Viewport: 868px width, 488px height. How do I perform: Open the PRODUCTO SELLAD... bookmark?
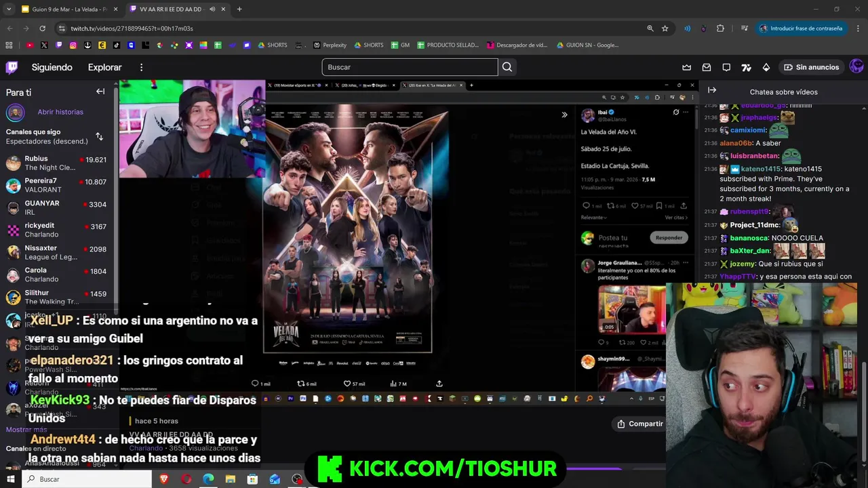coord(448,45)
